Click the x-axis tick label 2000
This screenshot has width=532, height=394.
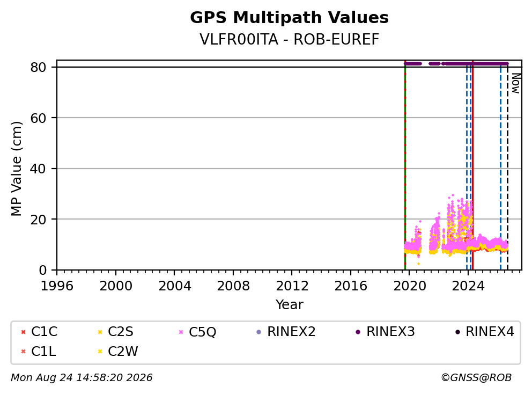(116, 286)
